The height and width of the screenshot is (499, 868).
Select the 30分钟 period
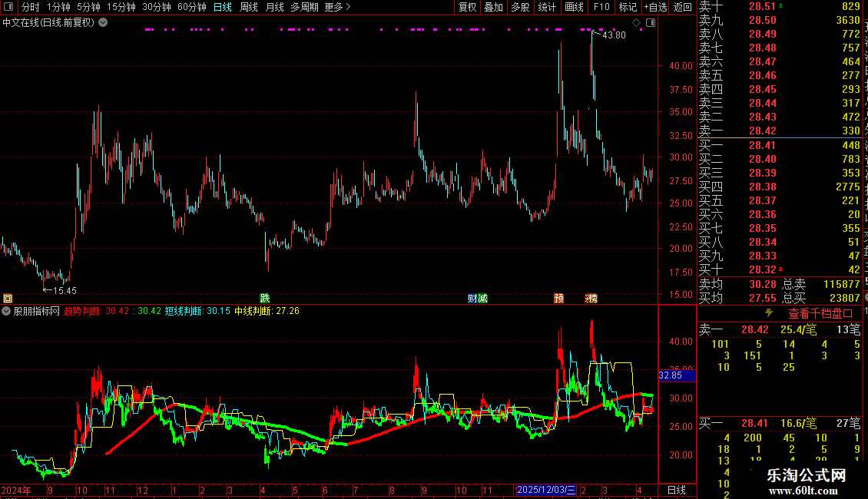click(157, 7)
